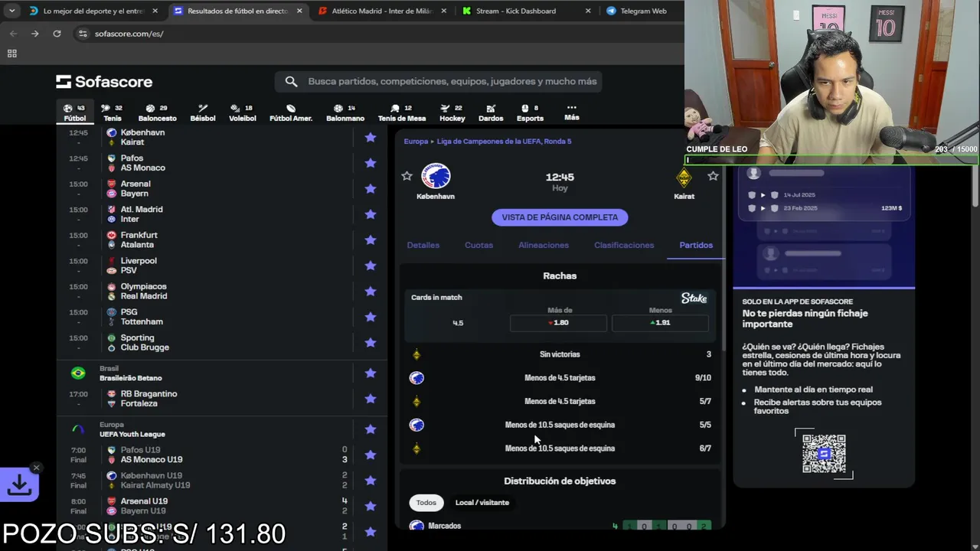Toggle favorite star for PSG–Tottenham match

point(371,317)
